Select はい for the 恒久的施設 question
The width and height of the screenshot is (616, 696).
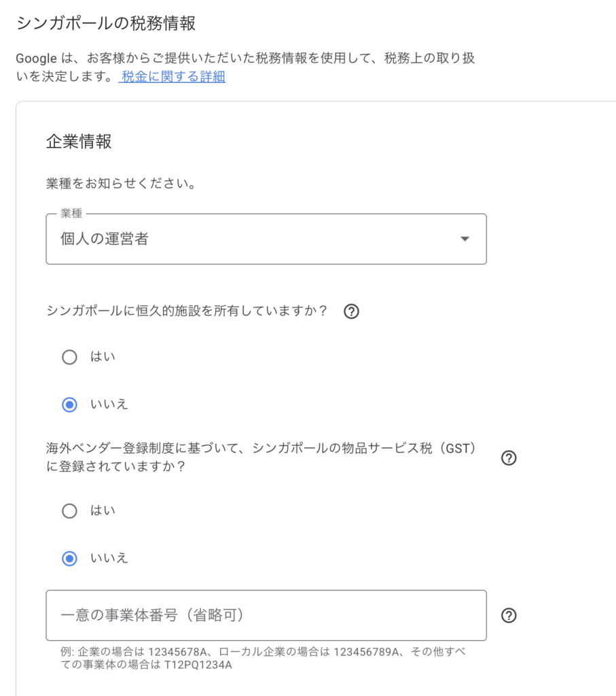[x=69, y=357]
